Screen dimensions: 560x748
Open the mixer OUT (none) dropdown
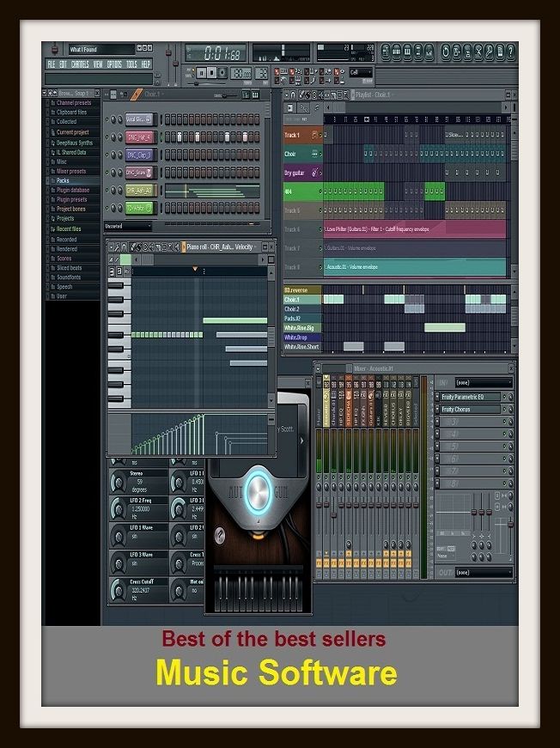(x=484, y=573)
